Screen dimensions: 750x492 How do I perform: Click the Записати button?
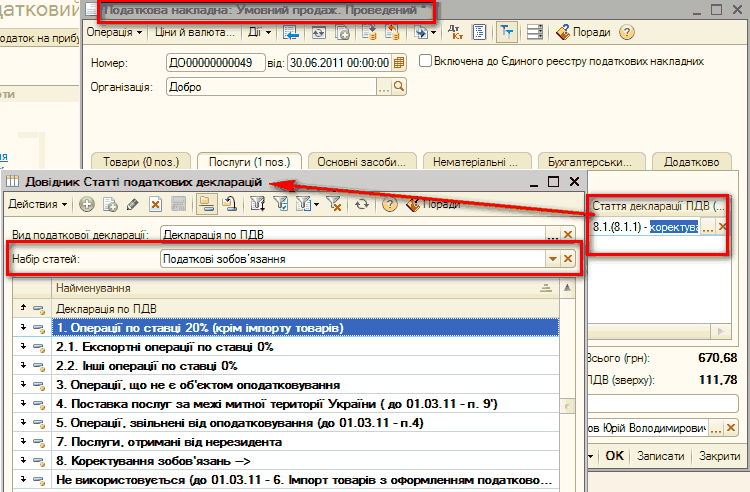coord(661,456)
